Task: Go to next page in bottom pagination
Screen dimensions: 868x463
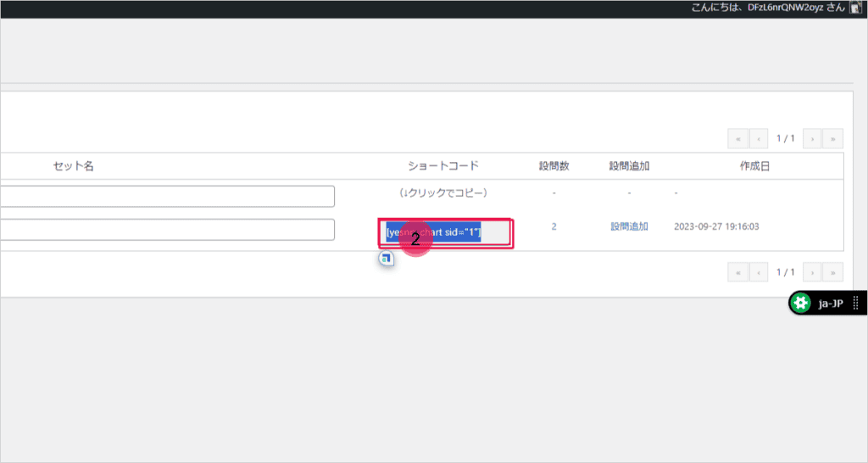Action: [812, 272]
